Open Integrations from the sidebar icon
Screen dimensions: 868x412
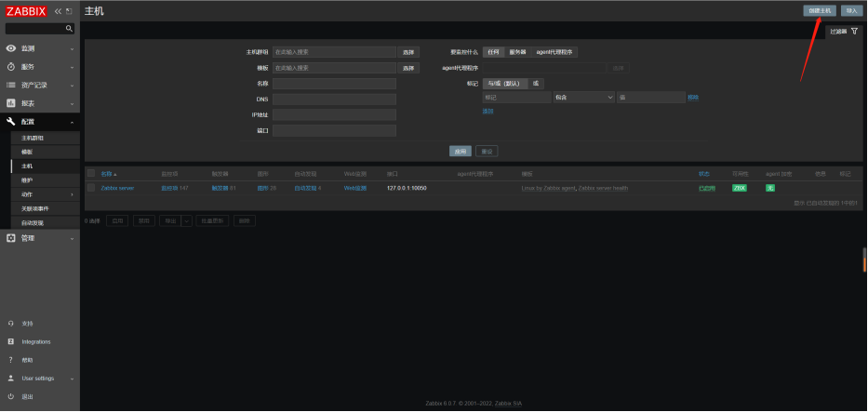[x=10, y=341]
